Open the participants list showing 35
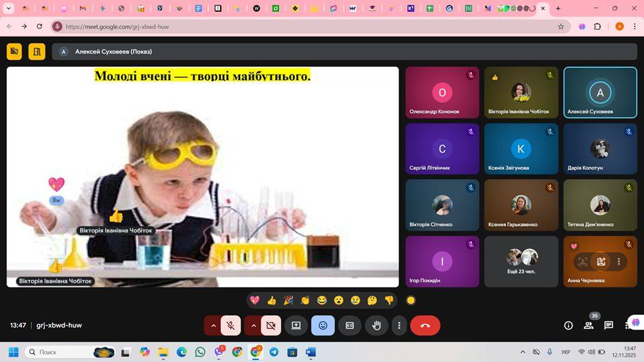The image size is (644, 362). [588, 325]
